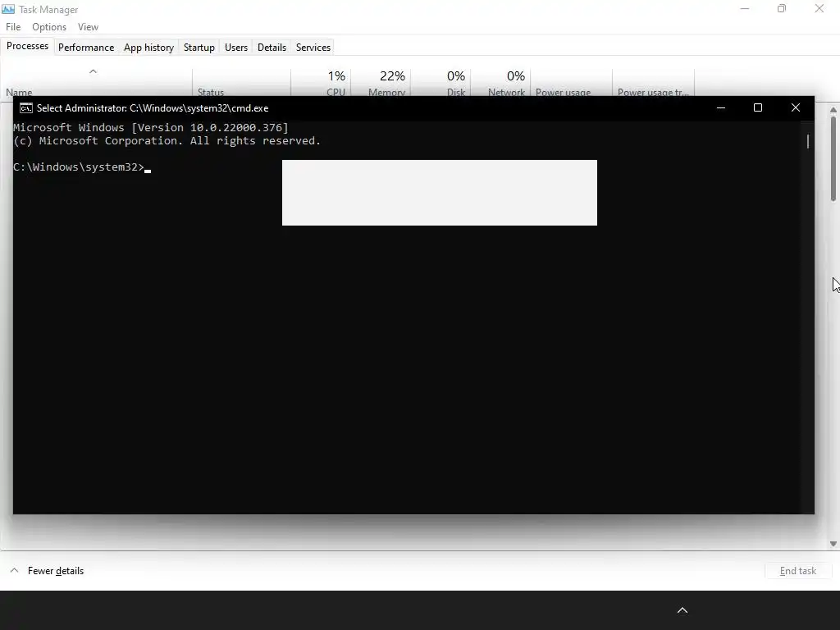Click the Task Manager title bar icon
The width and height of the screenshot is (840, 630).
point(8,9)
